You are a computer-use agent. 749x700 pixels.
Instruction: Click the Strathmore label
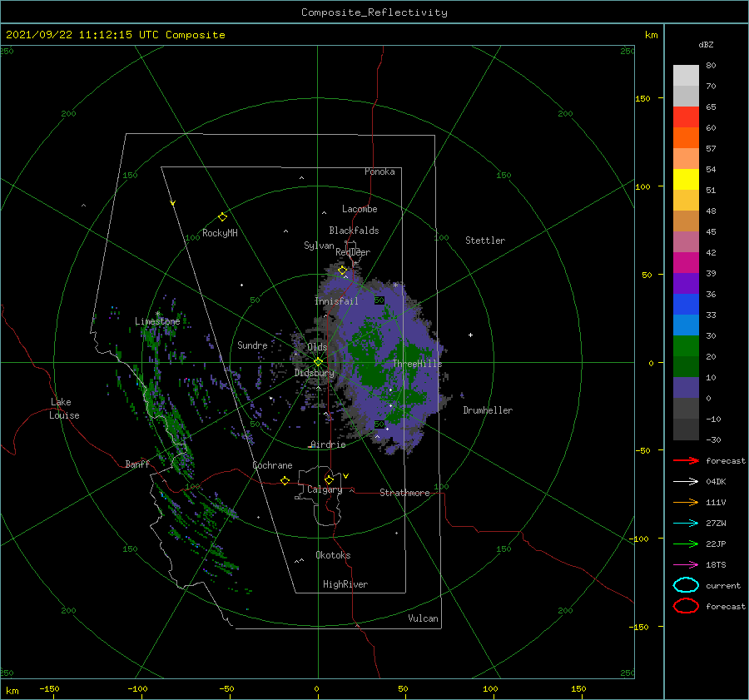coord(404,493)
